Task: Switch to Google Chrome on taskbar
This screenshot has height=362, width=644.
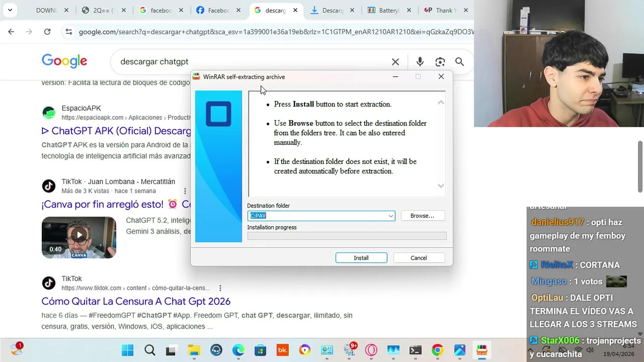Action: [437, 350]
